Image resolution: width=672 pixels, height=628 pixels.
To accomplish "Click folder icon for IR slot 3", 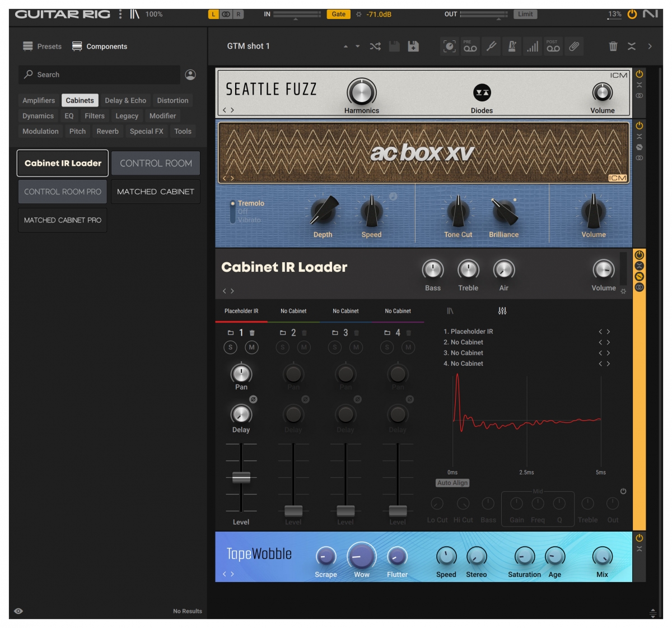I will pos(335,333).
